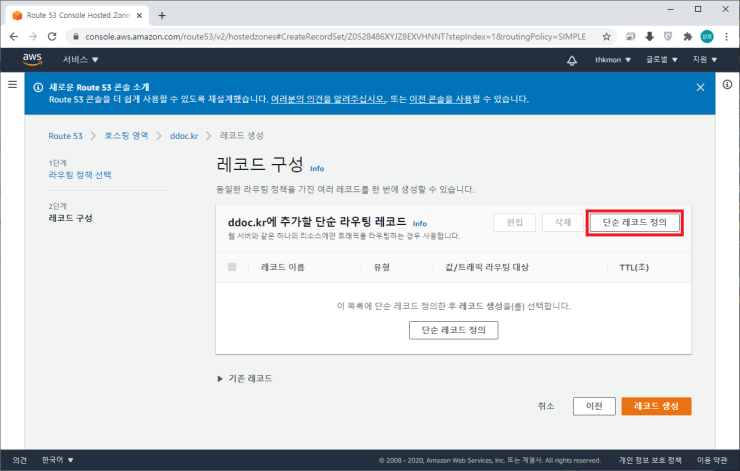The width and height of the screenshot is (740, 471).
Task: Click the orange 레코드 생성 button
Action: [656, 406]
